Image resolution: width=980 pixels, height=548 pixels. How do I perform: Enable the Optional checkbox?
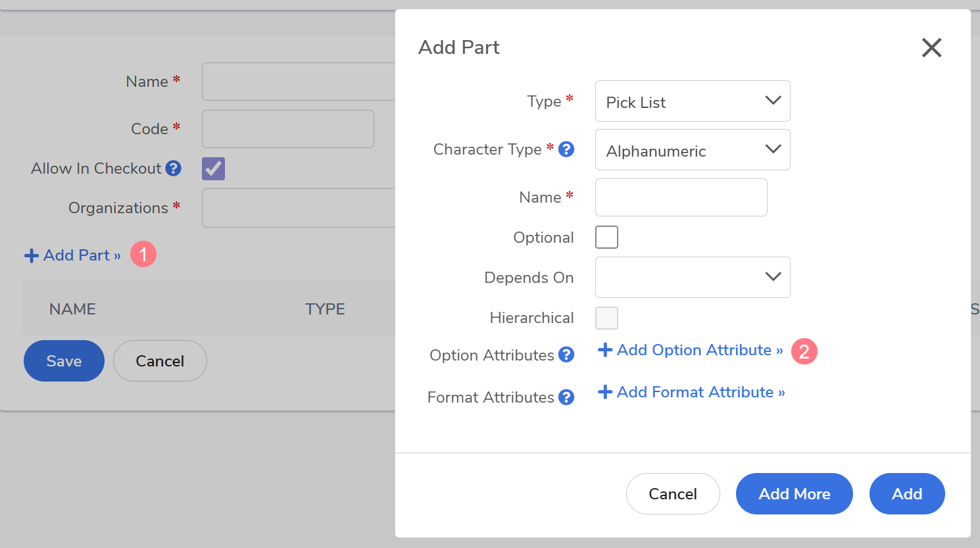[x=606, y=237]
